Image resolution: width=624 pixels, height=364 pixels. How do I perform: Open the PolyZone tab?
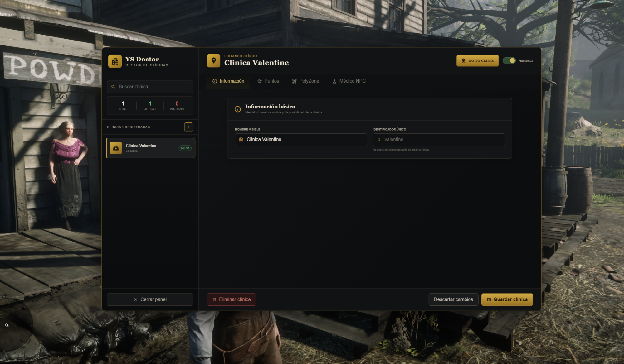tap(305, 81)
